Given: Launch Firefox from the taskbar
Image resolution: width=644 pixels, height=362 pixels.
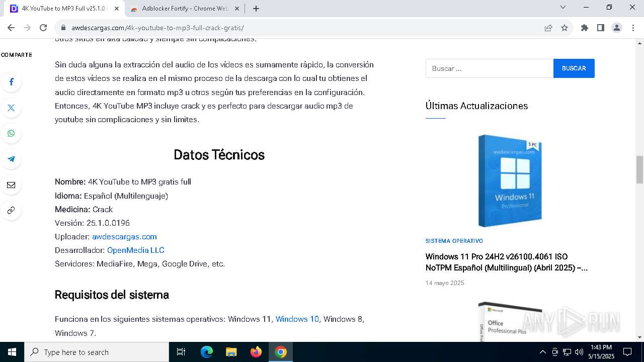Looking at the screenshot, I should pyautogui.click(x=256, y=352).
